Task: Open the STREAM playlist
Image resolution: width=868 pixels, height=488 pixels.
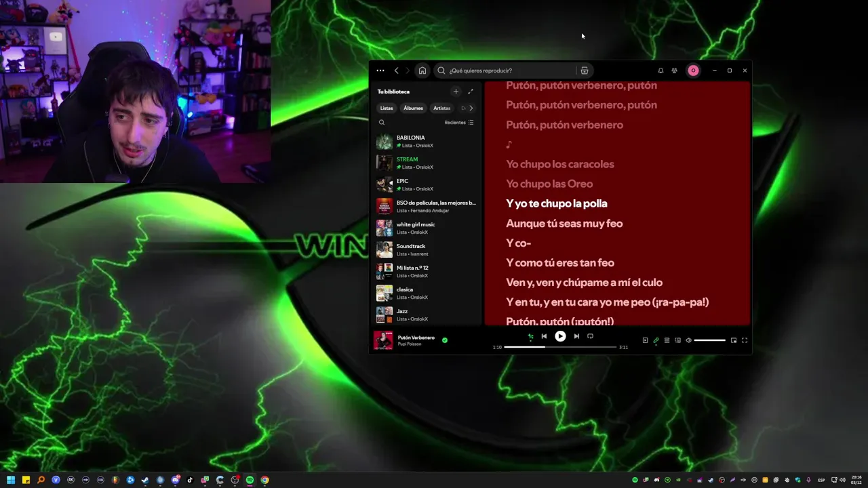Action: tap(427, 163)
